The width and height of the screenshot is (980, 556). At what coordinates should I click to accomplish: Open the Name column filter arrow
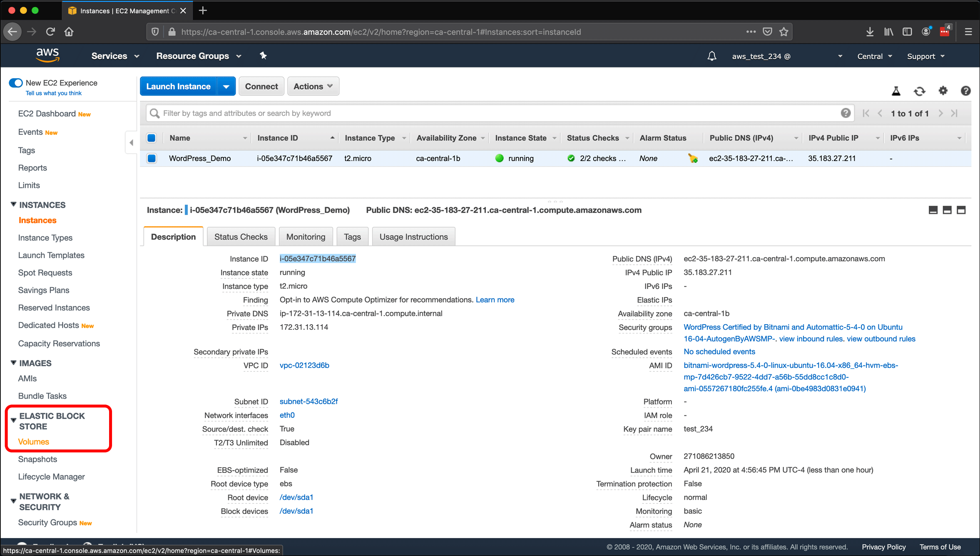tap(245, 138)
